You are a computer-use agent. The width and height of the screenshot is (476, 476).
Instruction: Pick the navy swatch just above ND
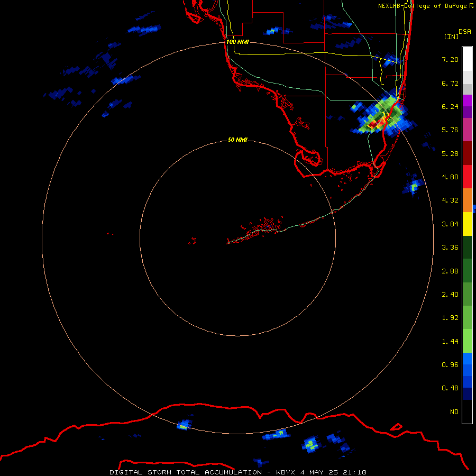click(x=467, y=393)
